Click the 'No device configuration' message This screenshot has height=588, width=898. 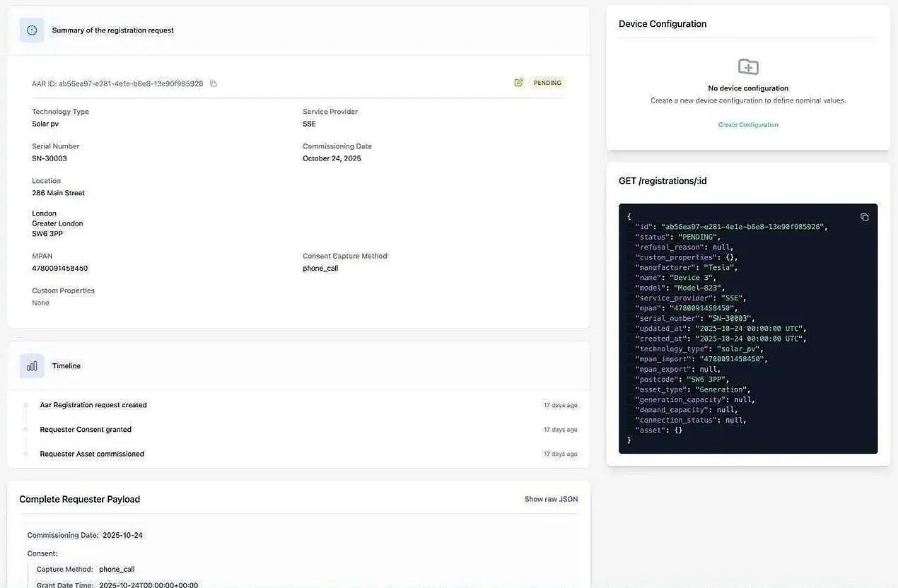748,88
